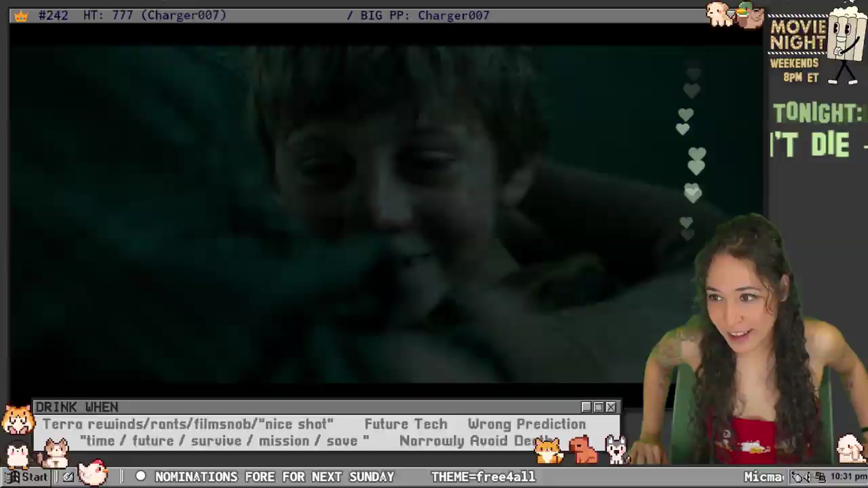The image size is (868, 488).
Task: Click the pixel duck atop the top bar
Action: pyautogui.click(x=750, y=15)
